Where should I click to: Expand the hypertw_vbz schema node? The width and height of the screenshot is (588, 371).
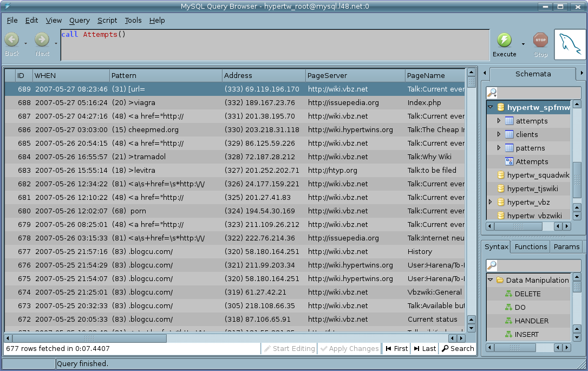click(491, 202)
